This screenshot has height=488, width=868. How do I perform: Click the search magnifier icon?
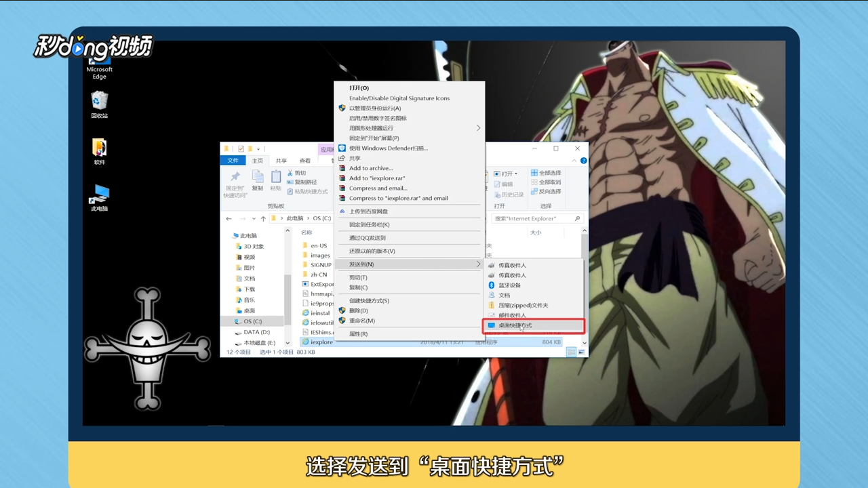pyautogui.click(x=577, y=218)
